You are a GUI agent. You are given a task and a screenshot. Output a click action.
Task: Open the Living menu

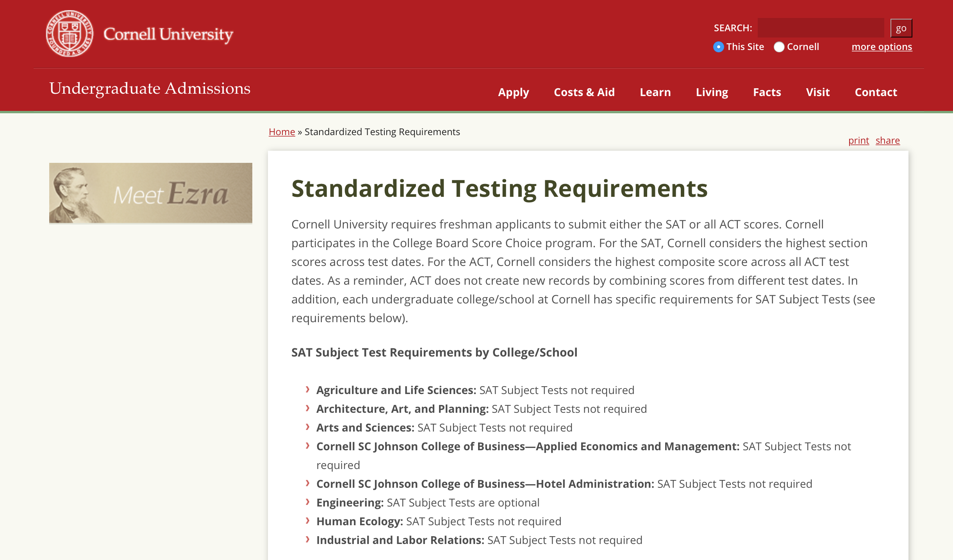(x=712, y=92)
